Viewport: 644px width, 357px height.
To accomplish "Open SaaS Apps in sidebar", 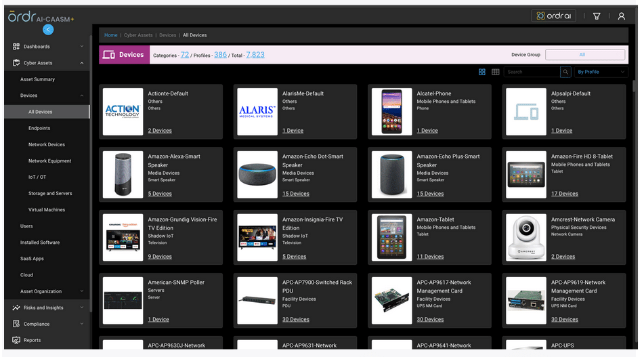I will click(x=32, y=259).
